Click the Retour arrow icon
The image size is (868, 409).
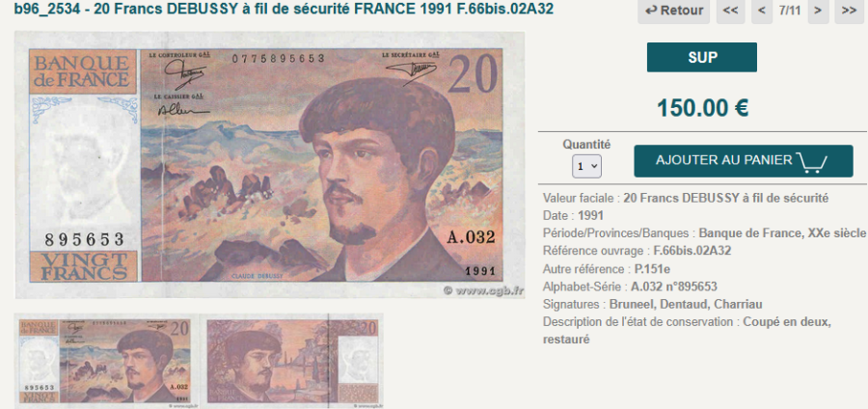(x=652, y=11)
